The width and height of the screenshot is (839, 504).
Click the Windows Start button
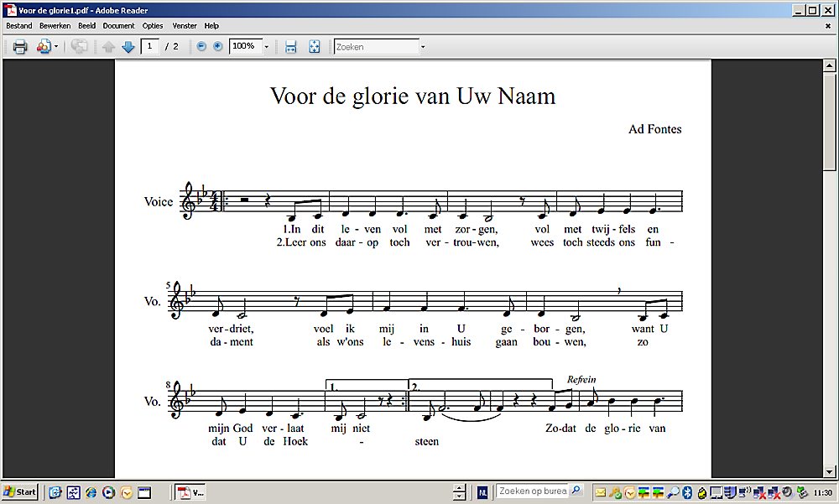pyautogui.click(x=20, y=492)
